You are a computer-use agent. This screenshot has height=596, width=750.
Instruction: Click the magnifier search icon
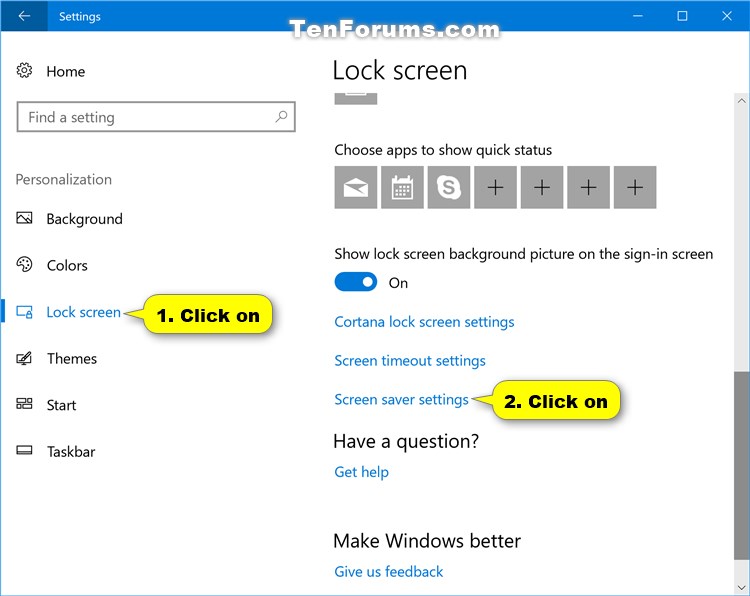point(281,116)
